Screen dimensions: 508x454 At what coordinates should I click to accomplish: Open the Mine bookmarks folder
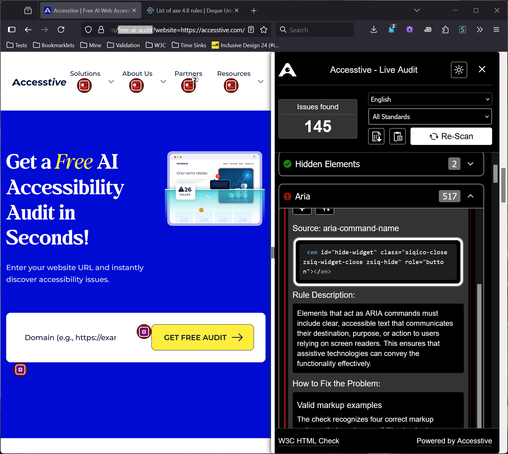tap(91, 45)
